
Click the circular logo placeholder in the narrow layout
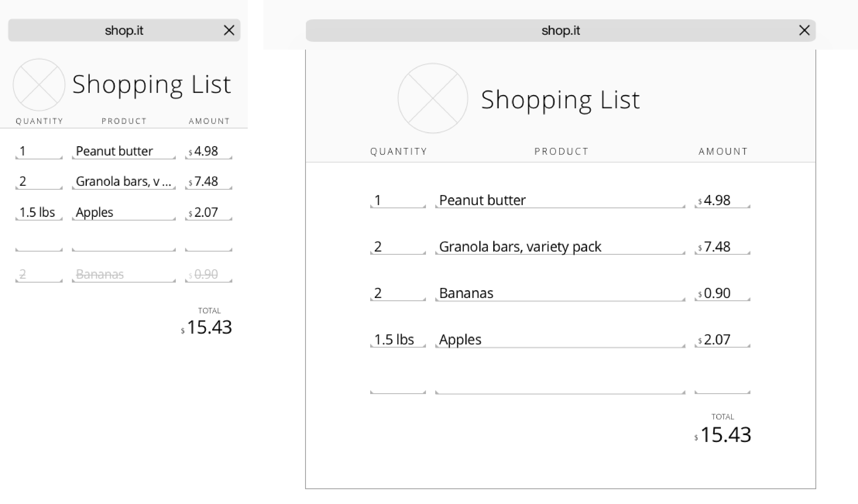coord(39,85)
